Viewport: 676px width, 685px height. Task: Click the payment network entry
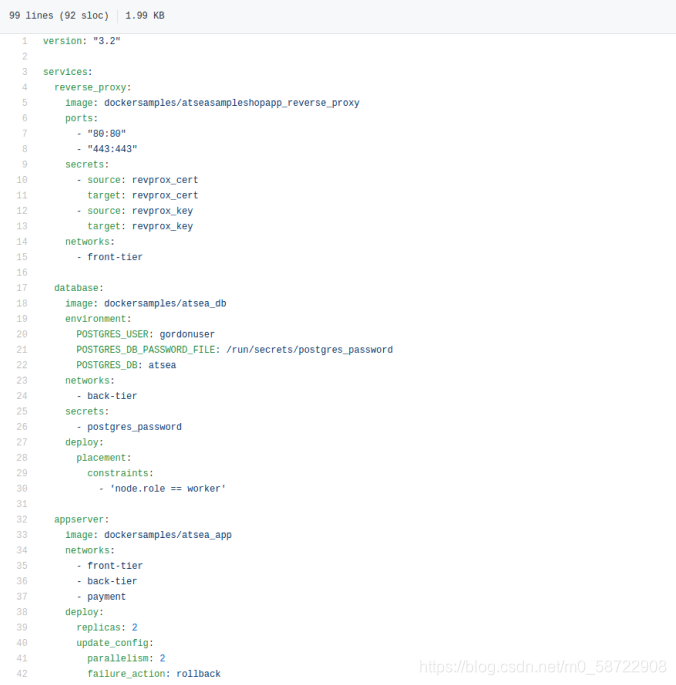click(x=107, y=597)
